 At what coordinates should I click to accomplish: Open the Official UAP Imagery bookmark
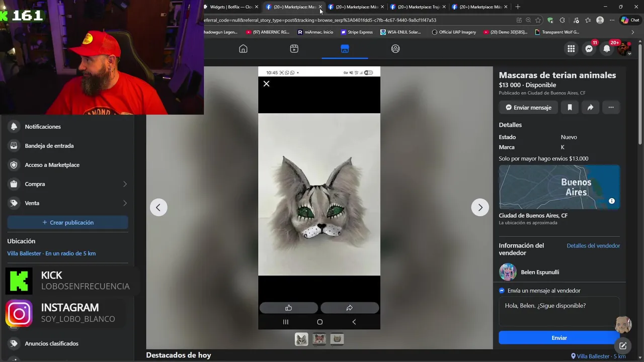(454, 32)
